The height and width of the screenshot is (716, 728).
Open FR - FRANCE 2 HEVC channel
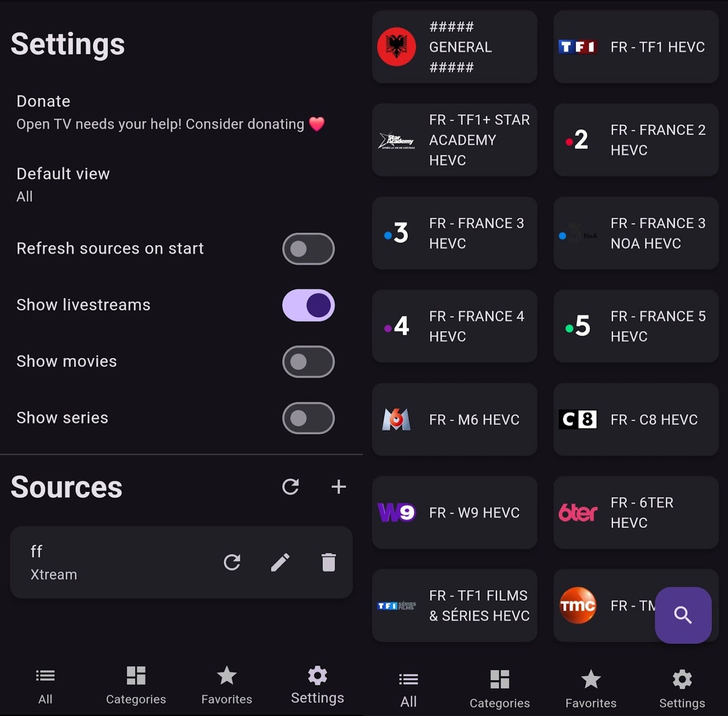pos(636,140)
